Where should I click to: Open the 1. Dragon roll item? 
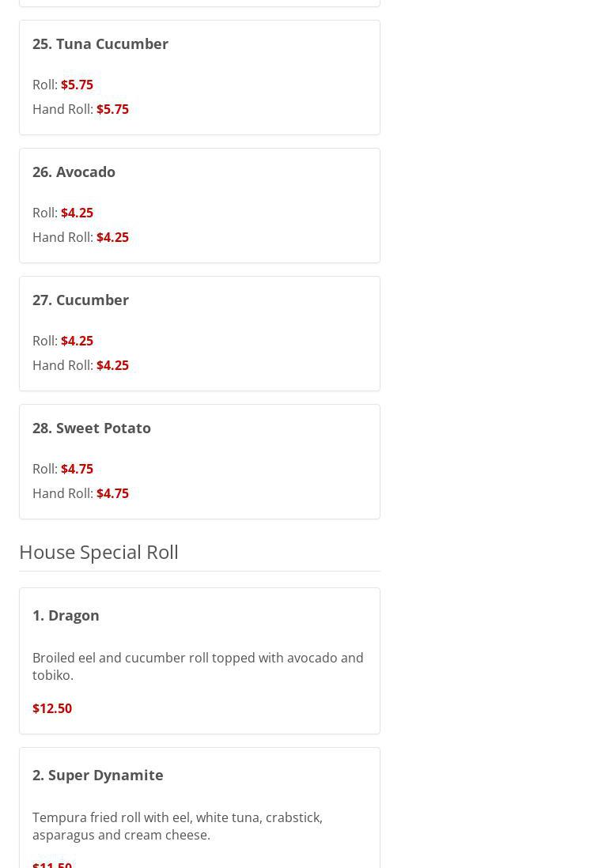point(66,615)
